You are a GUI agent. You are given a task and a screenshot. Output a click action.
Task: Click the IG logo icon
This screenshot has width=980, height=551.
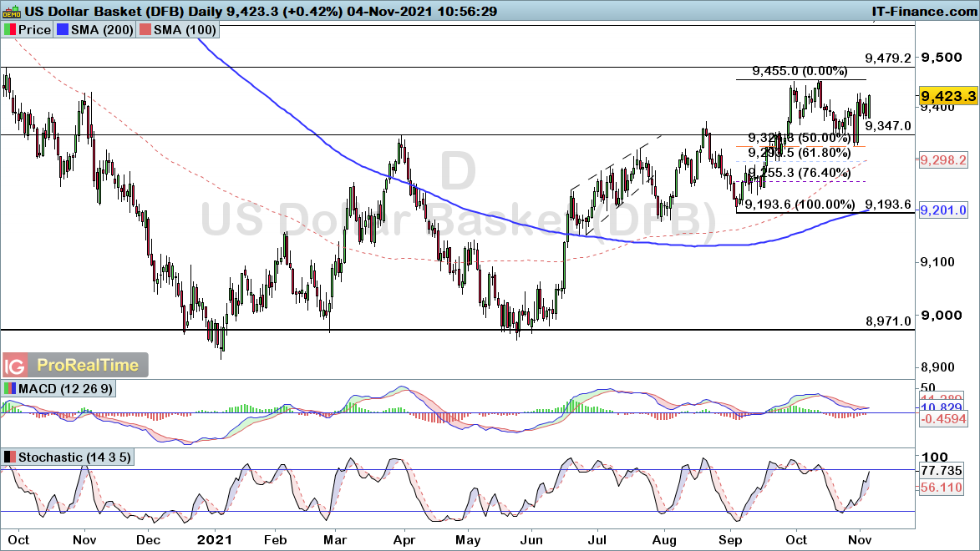tap(14, 366)
